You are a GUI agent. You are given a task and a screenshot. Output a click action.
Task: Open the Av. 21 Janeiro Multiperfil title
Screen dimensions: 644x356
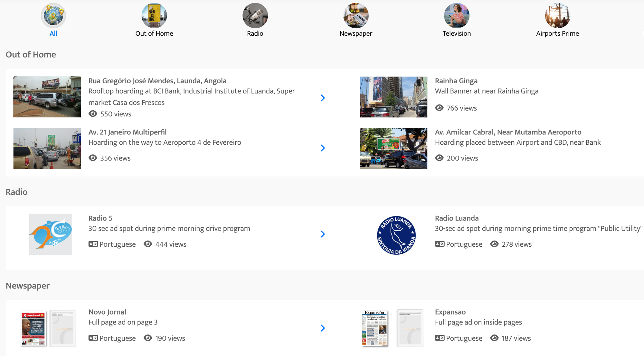pos(128,132)
